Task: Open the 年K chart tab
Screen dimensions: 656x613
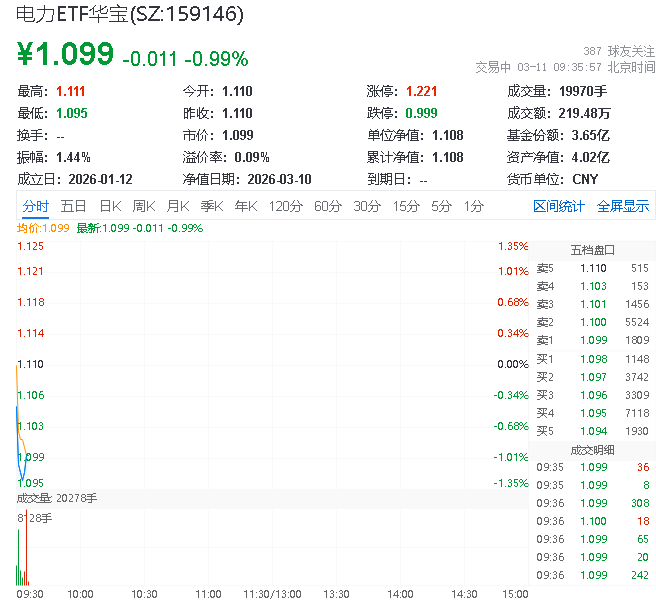Action: click(x=245, y=206)
